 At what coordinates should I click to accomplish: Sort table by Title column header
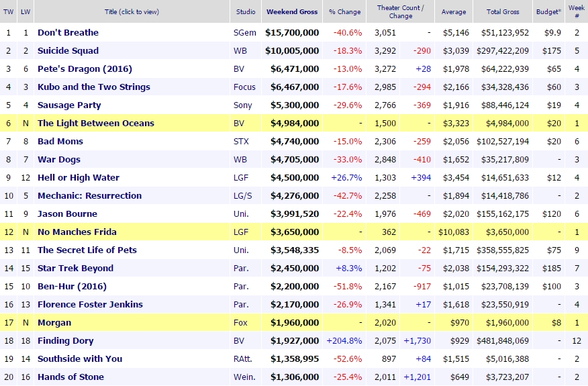coord(132,11)
